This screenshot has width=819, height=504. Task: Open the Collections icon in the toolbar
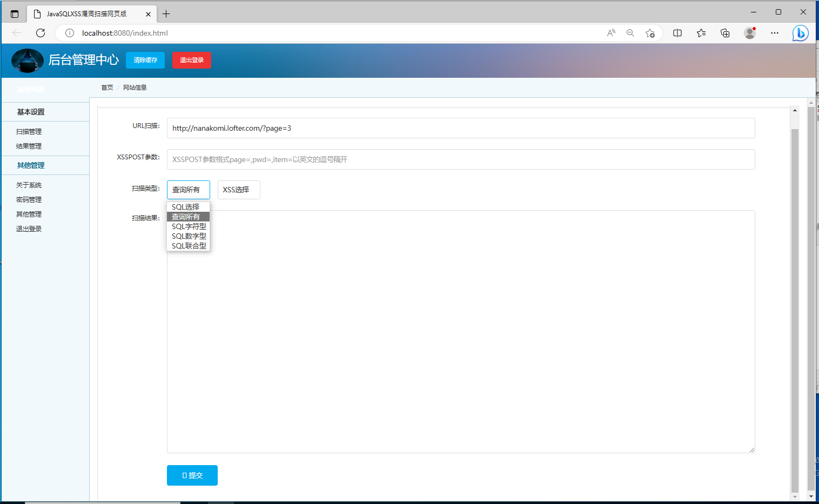pos(725,33)
